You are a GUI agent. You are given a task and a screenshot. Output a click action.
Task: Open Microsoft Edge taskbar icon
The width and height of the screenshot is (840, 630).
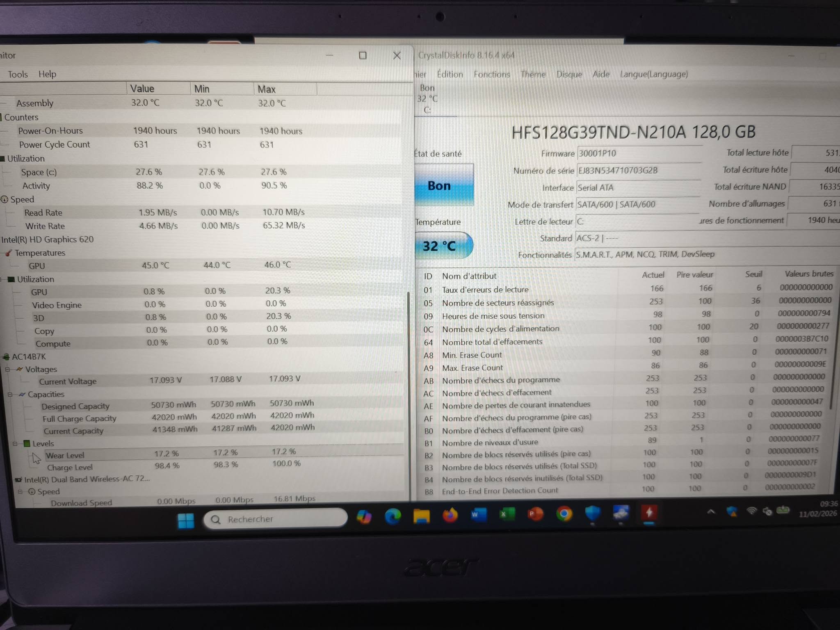(393, 516)
